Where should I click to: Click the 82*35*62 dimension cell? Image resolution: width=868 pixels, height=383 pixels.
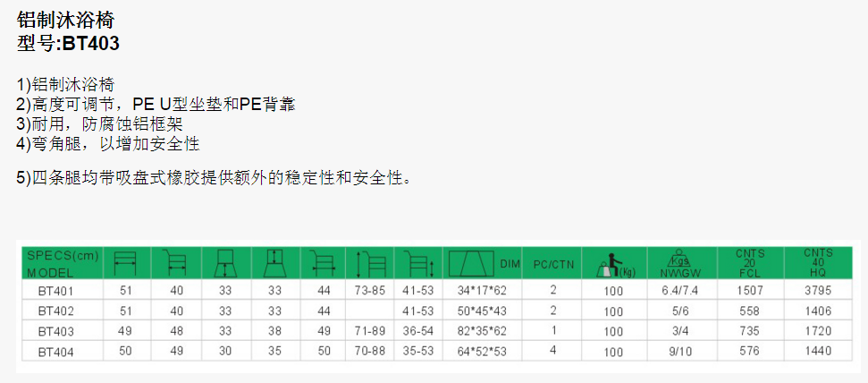pyautogui.click(x=481, y=331)
